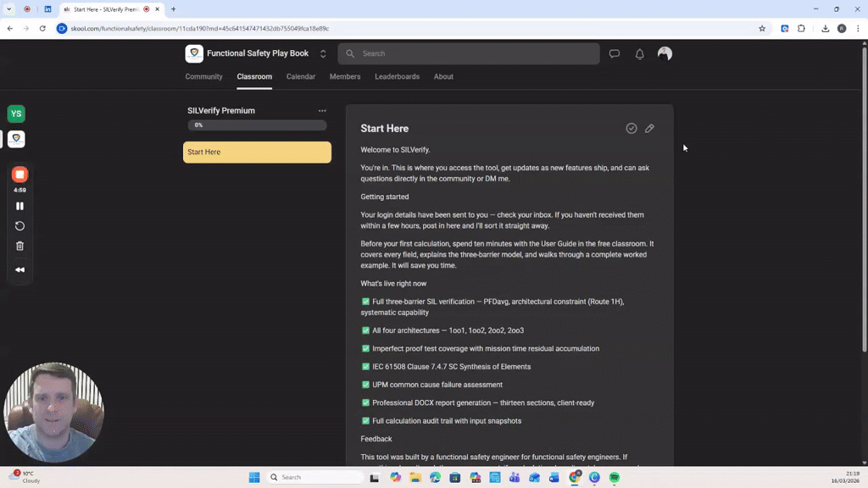Open SILVerify Premium three-dot menu
868x488 pixels.
tap(322, 111)
